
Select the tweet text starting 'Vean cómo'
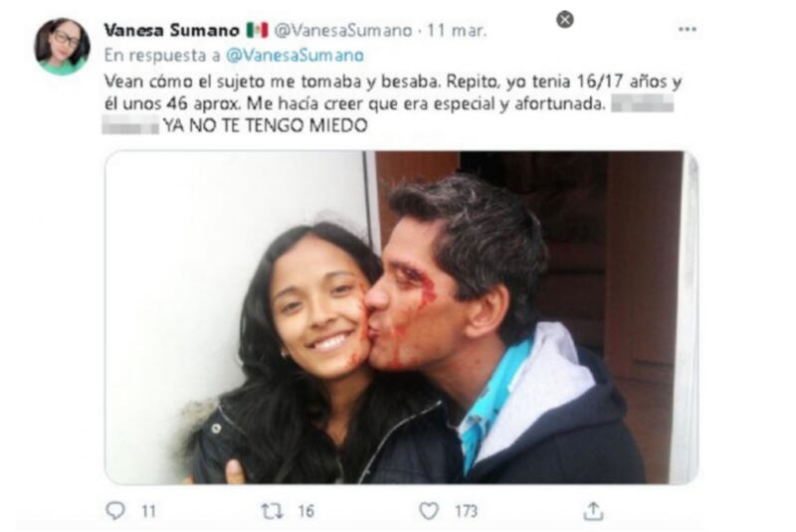tap(392, 103)
